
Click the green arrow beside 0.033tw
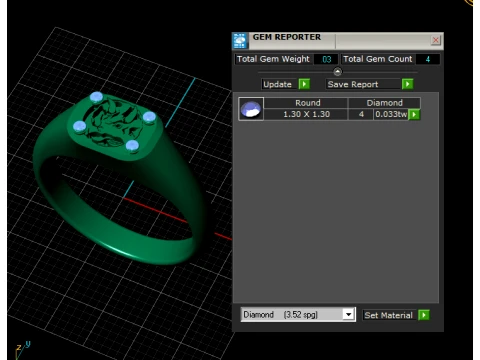[x=414, y=114]
